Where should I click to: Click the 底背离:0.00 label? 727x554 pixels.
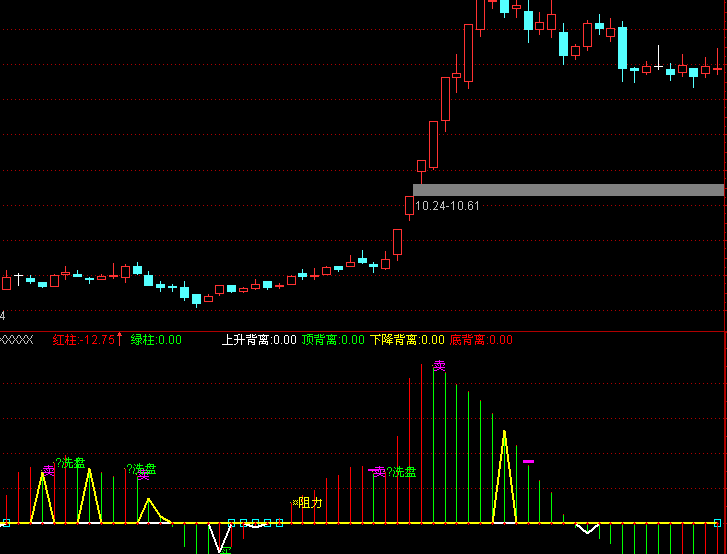pyautogui.click(x=481, y=340)
